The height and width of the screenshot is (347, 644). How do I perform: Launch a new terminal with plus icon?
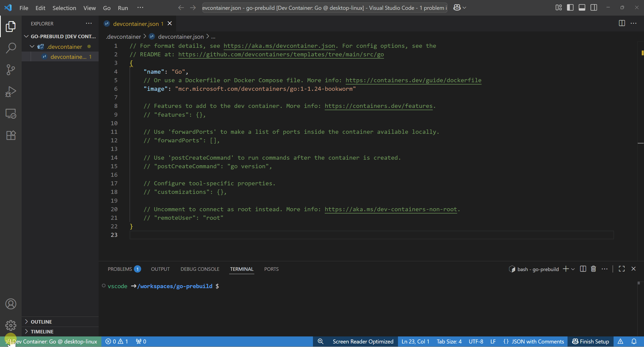coord(566,269)
